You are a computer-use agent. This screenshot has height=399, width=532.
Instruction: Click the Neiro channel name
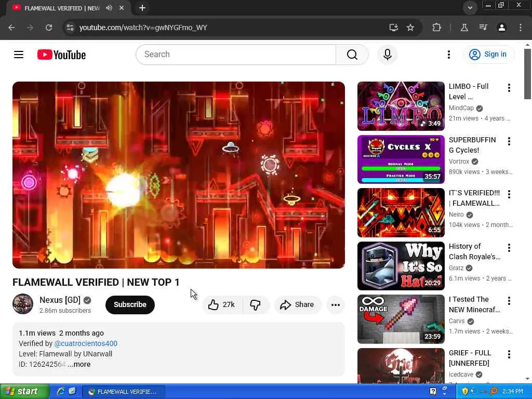(x=456, y=215)
